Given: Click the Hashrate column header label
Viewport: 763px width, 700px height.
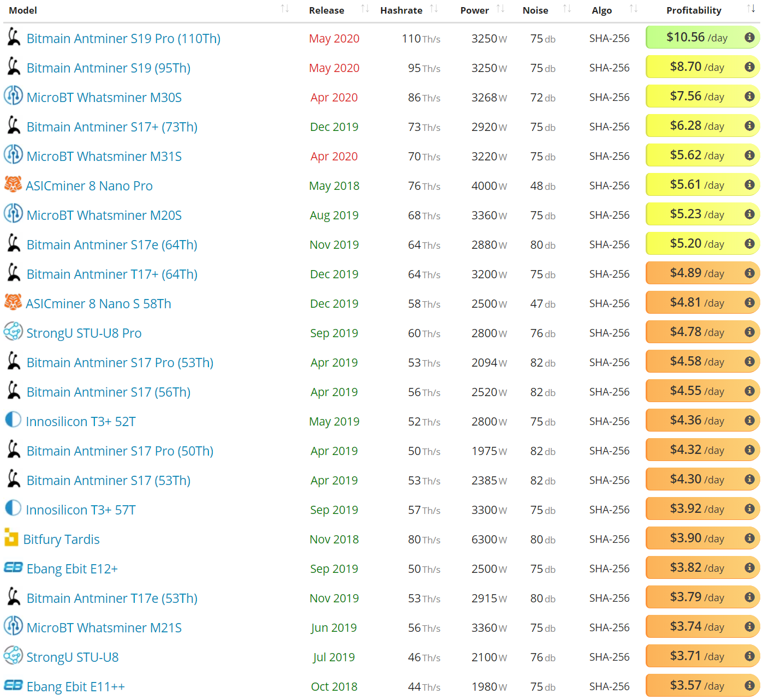Looking at the screenshot, I should [x=401, y=10].
